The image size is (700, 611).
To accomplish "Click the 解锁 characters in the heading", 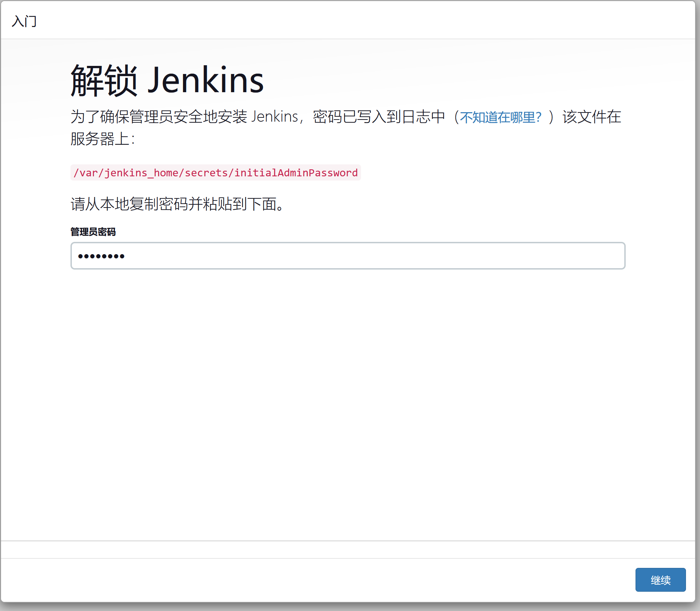I will pyautogui.click(x=104, y=81).
